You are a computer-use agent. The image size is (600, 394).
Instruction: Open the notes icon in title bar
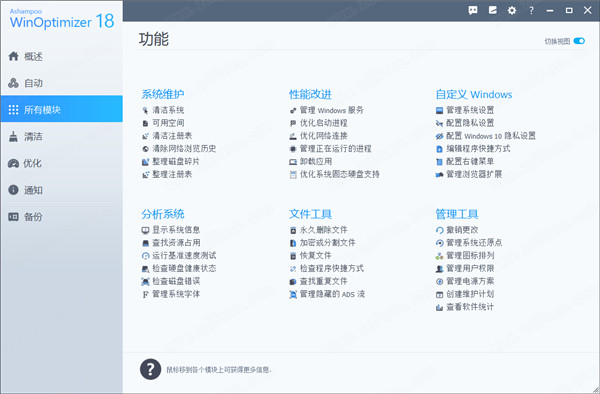coord(492,10)
